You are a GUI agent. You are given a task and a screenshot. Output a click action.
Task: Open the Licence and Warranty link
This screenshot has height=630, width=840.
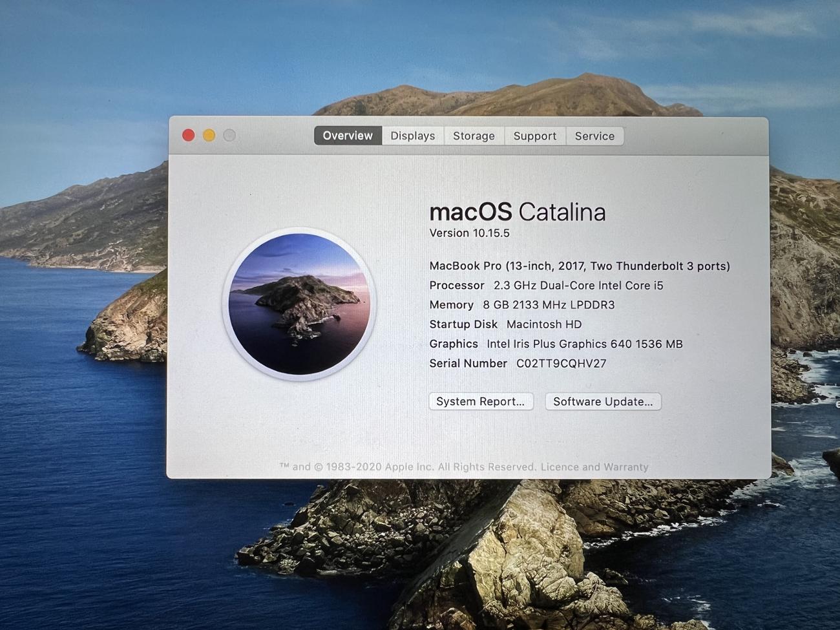(x=594, y=467)
